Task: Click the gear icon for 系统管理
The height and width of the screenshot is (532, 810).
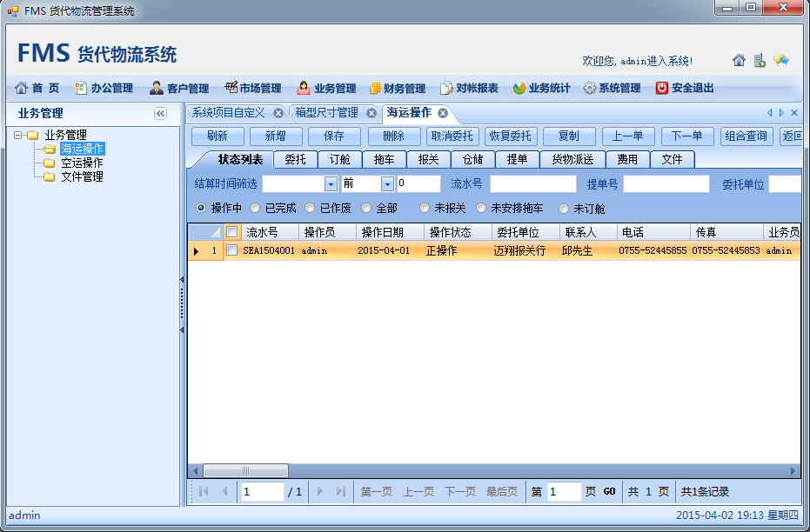Action: tap(589, 88)
